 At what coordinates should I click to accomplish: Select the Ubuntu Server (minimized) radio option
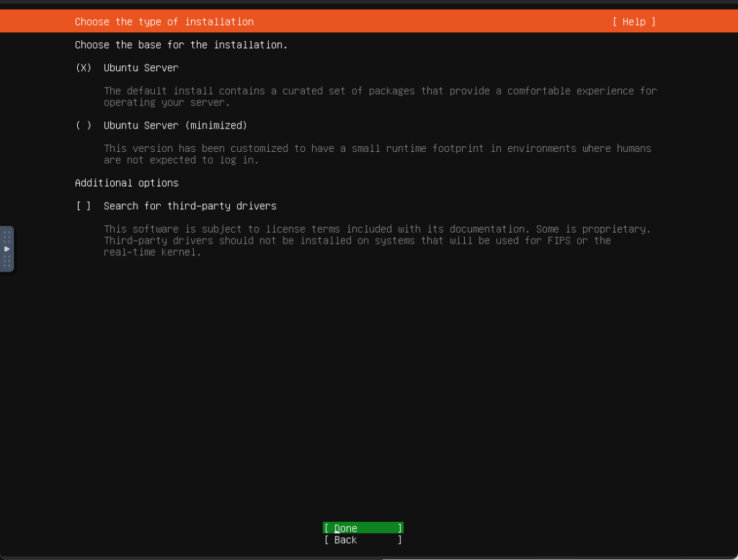(x=84, y=126)
